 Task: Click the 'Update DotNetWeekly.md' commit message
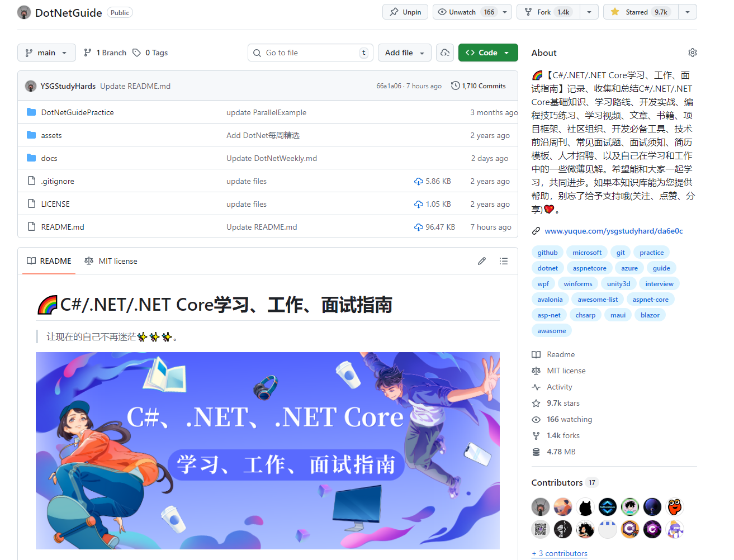point(272,158)
